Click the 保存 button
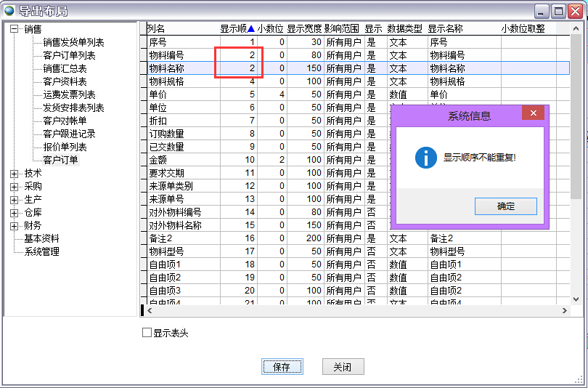This screenshot has width=588, height=388. 282,367
